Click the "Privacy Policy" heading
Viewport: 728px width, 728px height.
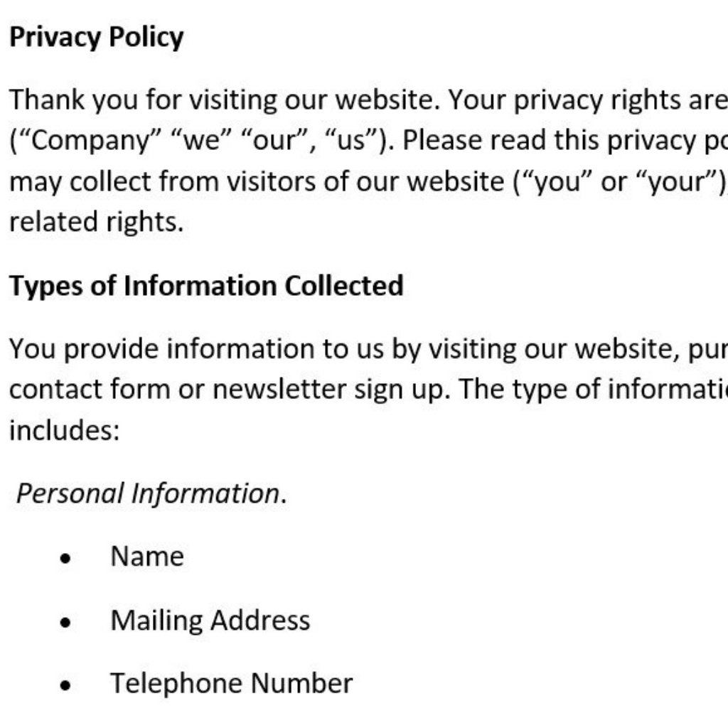[x=96, y=37]
